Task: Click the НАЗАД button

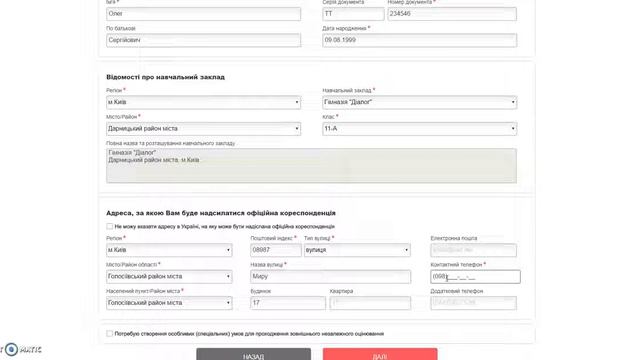Action: [x=253, y=354]
